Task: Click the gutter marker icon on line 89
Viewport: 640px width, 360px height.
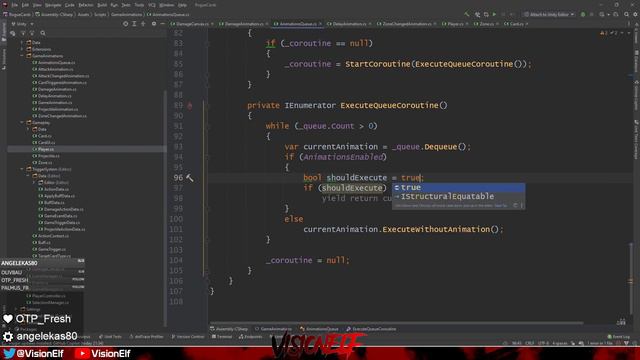Action: (x=189, y=105)
